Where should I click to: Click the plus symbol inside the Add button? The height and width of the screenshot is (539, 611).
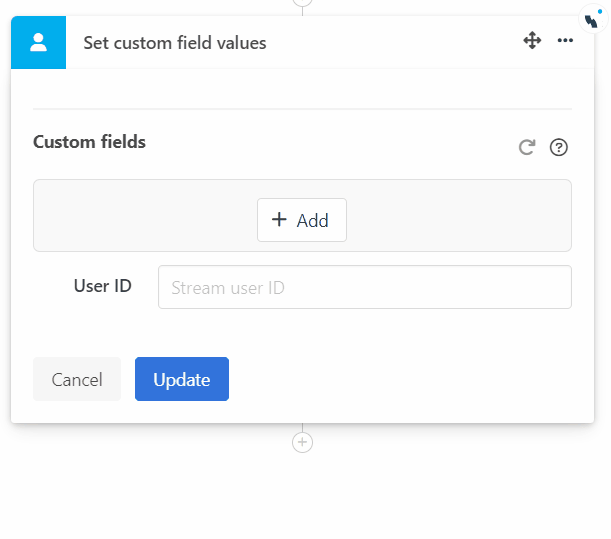click(x=279, y=220)
